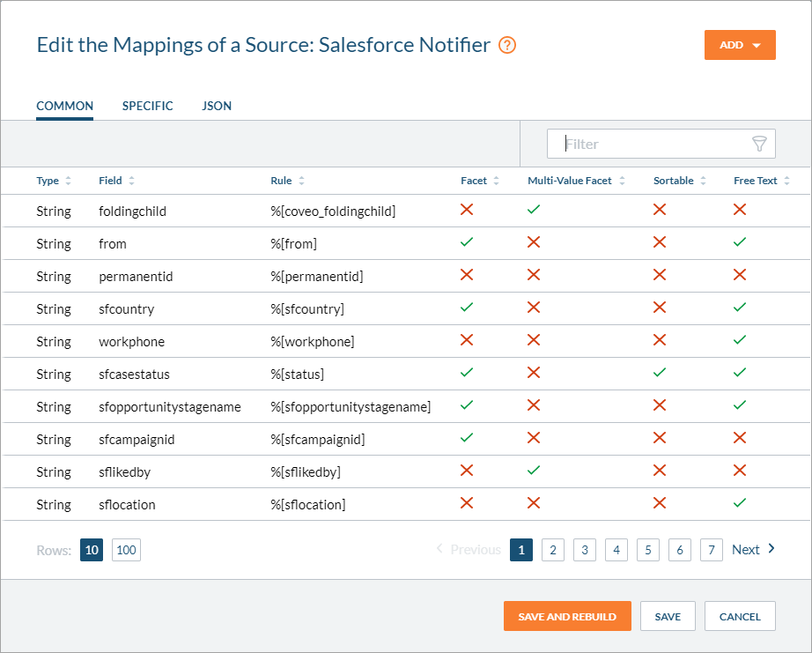This screenshot has width=812, height=653.
Task: Open the ADD dropdown button
Action: coord(740,45)
